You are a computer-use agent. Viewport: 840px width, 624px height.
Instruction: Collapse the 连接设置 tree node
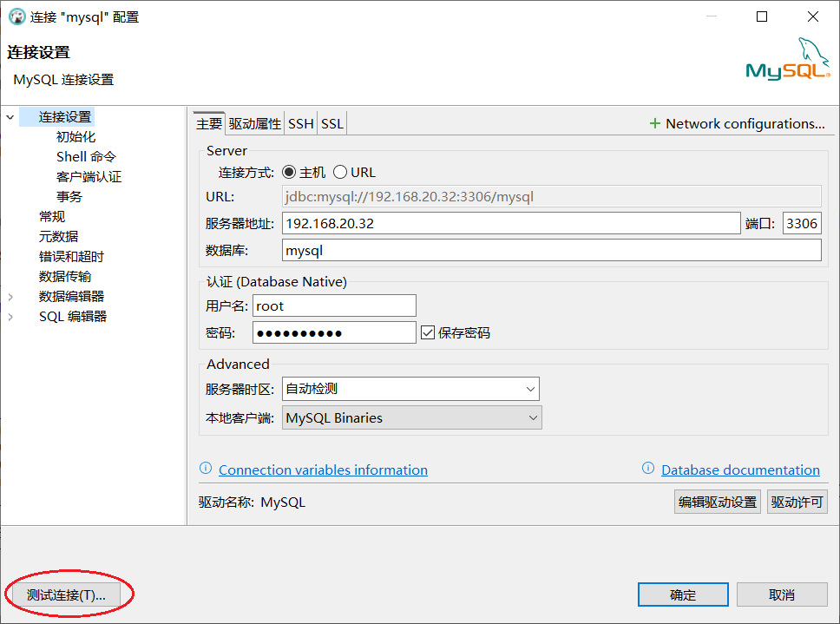[10, 117]
